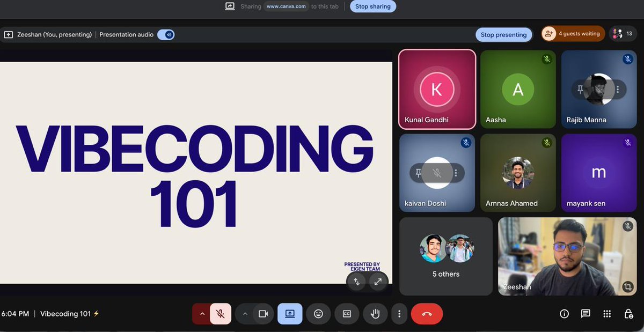Open meeting details info icon

pos(564,314)
